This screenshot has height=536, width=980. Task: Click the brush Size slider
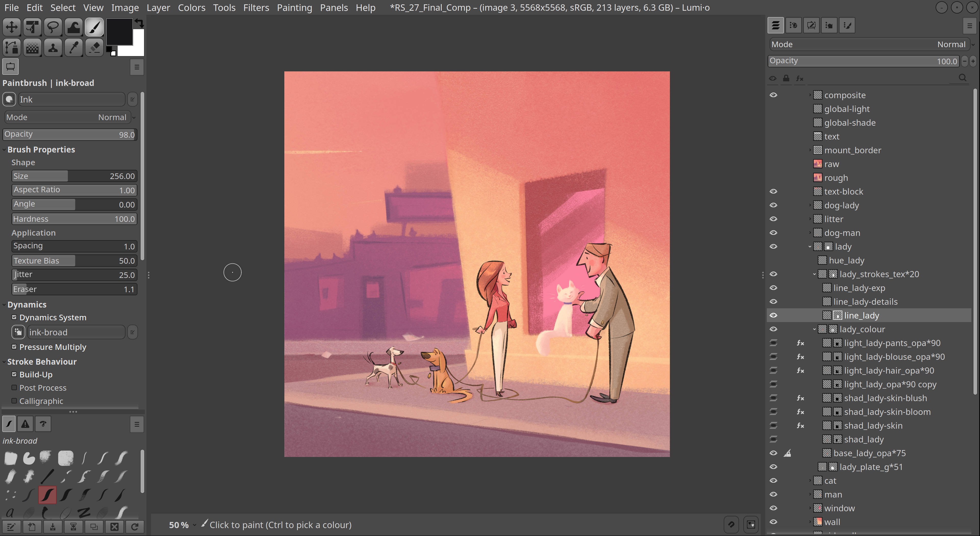(x=74, y=176)
